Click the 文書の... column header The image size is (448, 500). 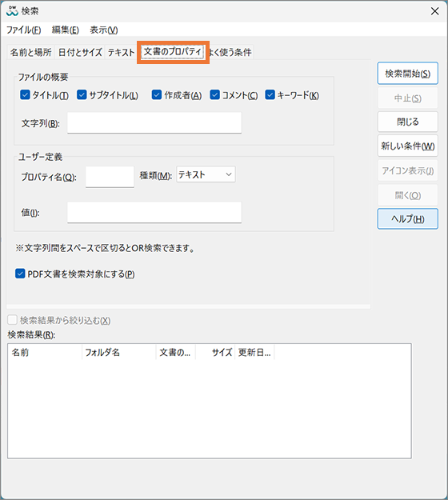176,352
